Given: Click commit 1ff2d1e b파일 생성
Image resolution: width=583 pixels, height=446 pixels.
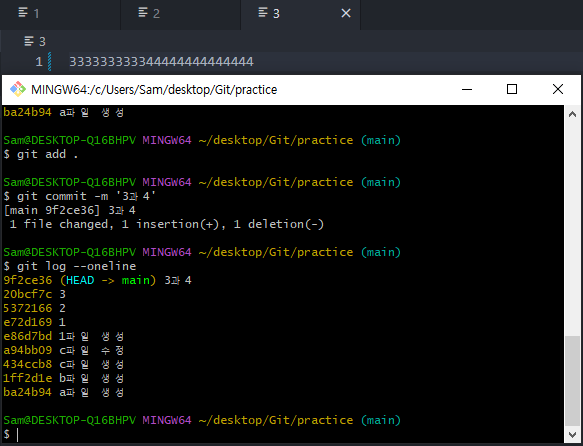Looking at the screenshot, I should [64, 378].
